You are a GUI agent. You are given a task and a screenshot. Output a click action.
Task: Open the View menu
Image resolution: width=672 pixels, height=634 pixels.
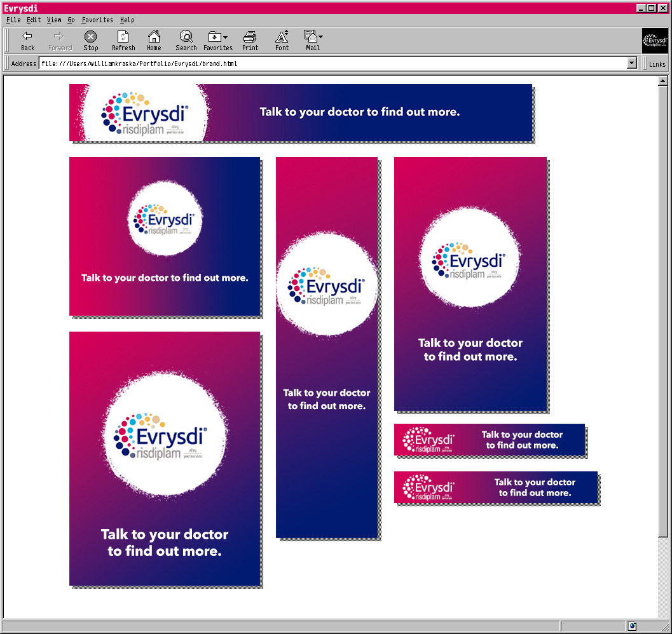pos(54,20)
